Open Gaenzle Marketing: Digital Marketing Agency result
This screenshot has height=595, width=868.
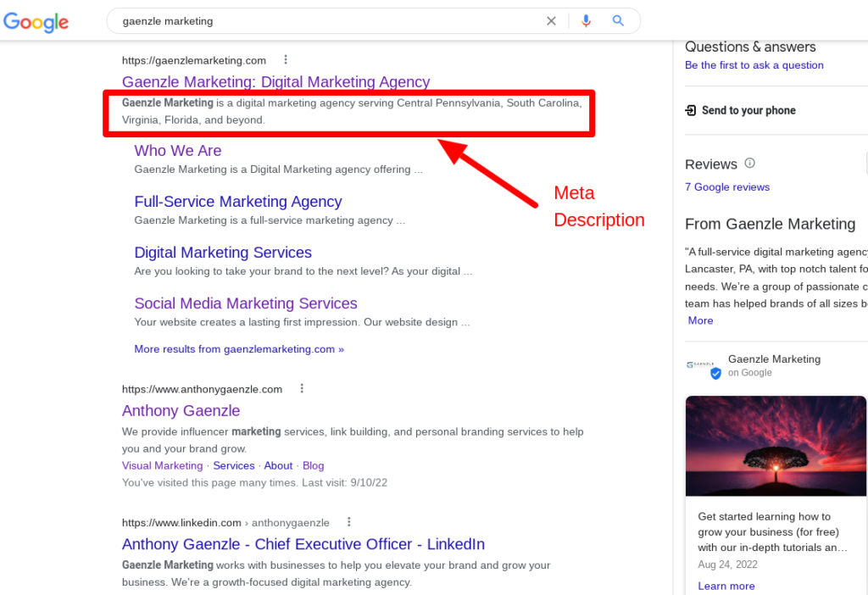(275, 82)
